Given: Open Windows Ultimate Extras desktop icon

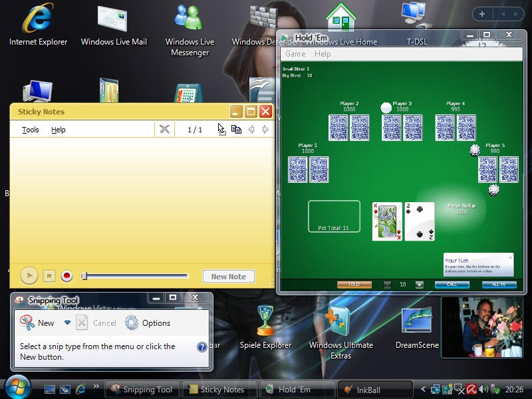Looking at the screenshot, I should pyautogui.click(x=340, y=332).
